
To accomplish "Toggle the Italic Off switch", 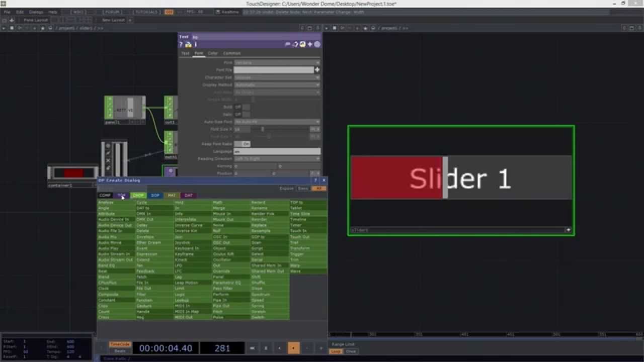I will point(242,114).
